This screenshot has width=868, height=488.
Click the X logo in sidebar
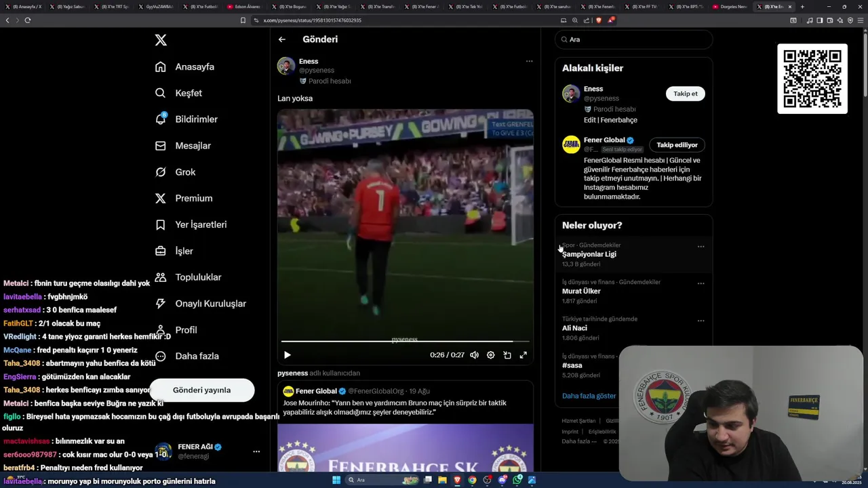point(161,40)
